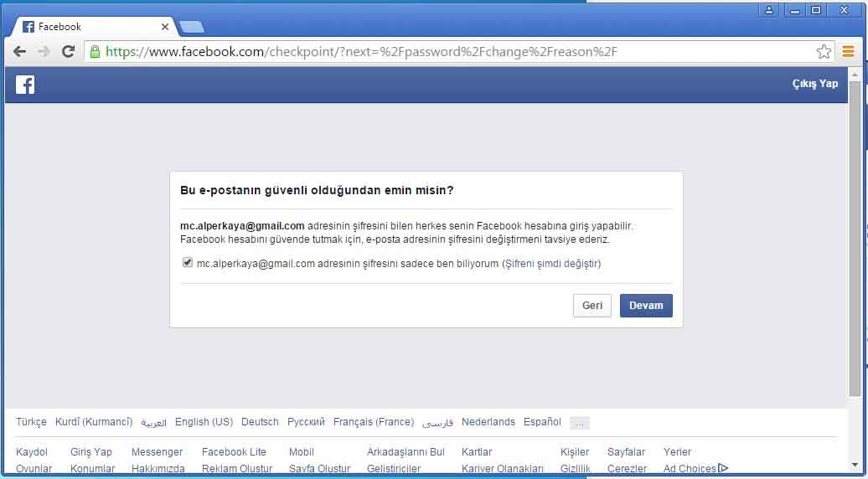Click the Şifreni şimdi değiştir link
Image resolution: width=868 pixels, height=479 pixels.
pyautogui.click(x=551, y=264)
